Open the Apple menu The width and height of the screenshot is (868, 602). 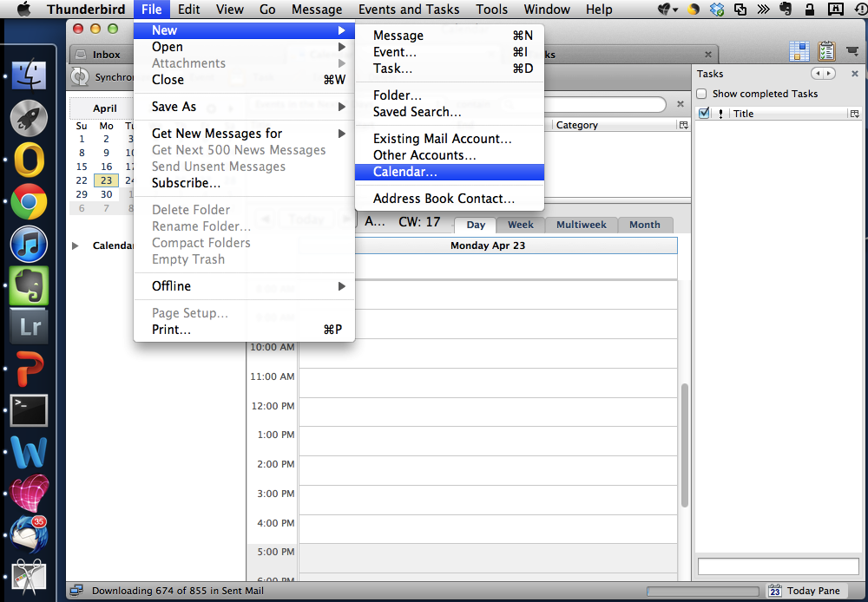[23, 9]
